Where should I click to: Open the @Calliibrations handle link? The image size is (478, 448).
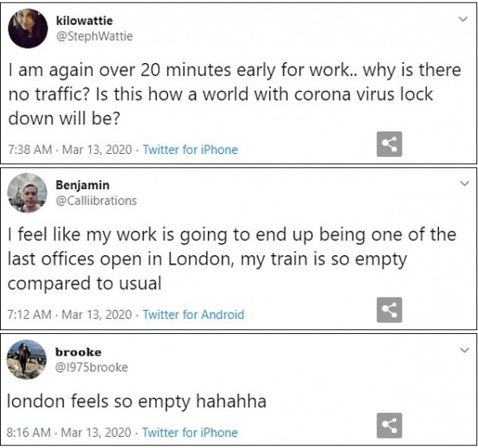(x=96, y=201)
